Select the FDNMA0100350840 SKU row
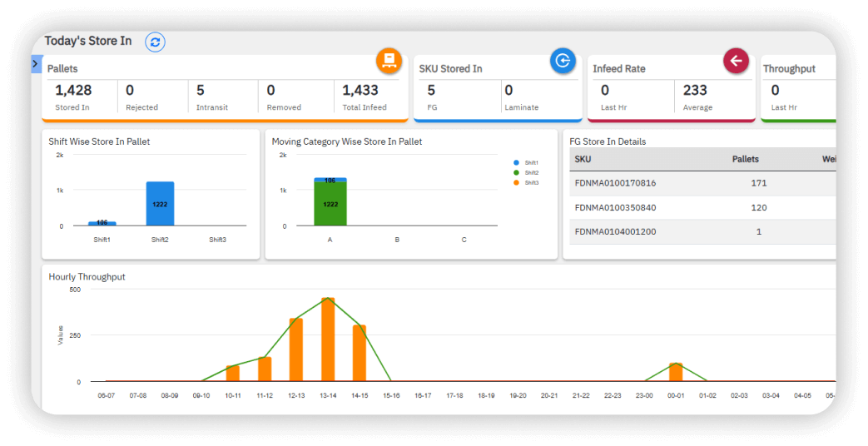This screenshot has height=446, width=868. click(615, 207)
